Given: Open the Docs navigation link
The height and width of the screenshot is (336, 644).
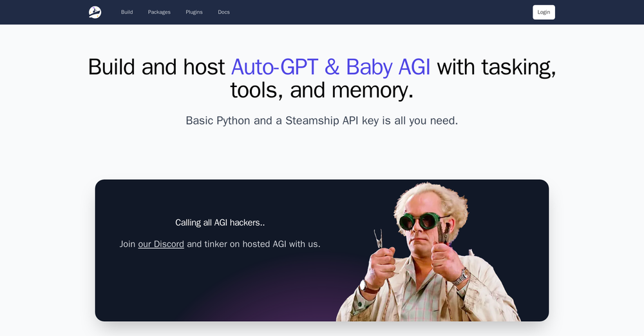Looking at the screenshot, I should pos(223,12).
